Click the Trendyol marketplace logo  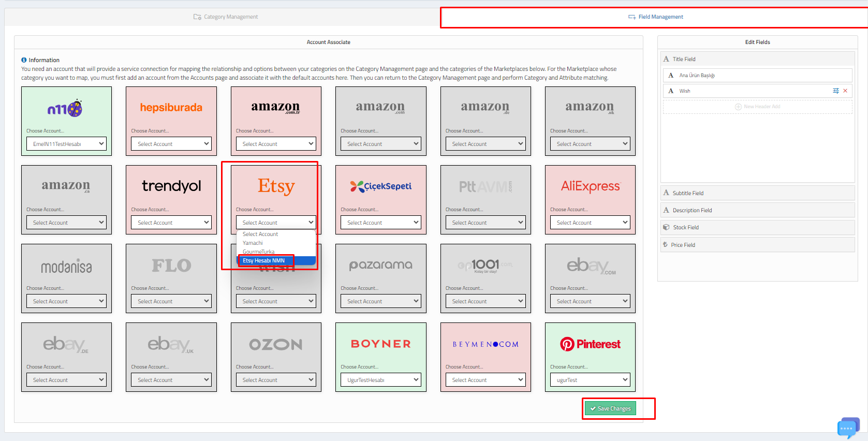[171, 186]
